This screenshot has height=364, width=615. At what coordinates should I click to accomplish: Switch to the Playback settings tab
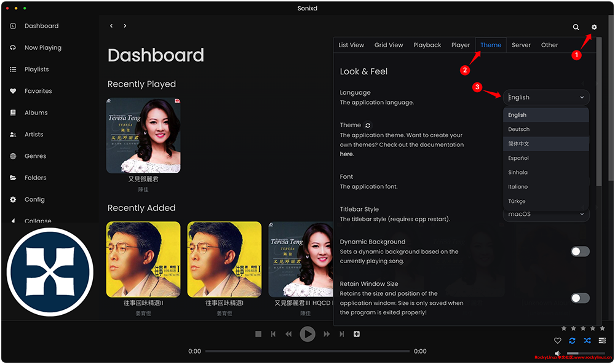(427, 45)
